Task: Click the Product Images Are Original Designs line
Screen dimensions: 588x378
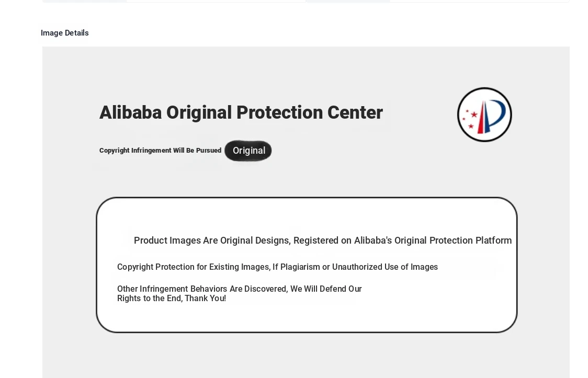Action: pyautogui.click(x=212, y=240)
